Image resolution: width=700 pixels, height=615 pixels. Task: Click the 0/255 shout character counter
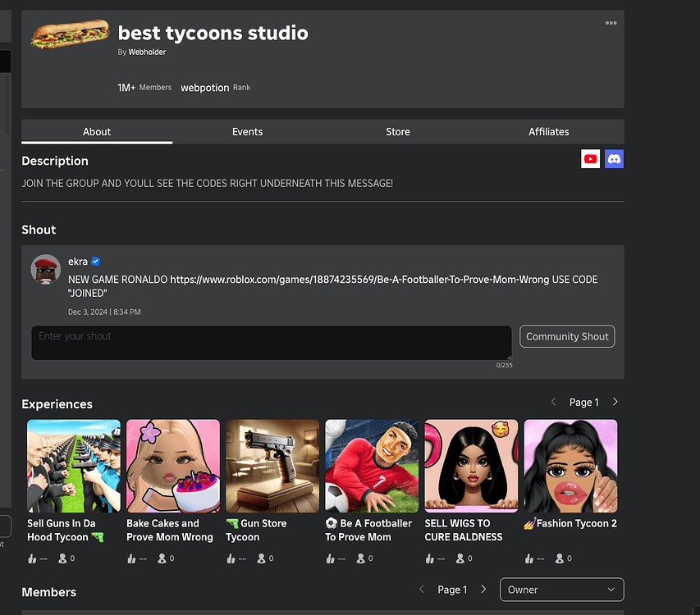coord(504,365)
